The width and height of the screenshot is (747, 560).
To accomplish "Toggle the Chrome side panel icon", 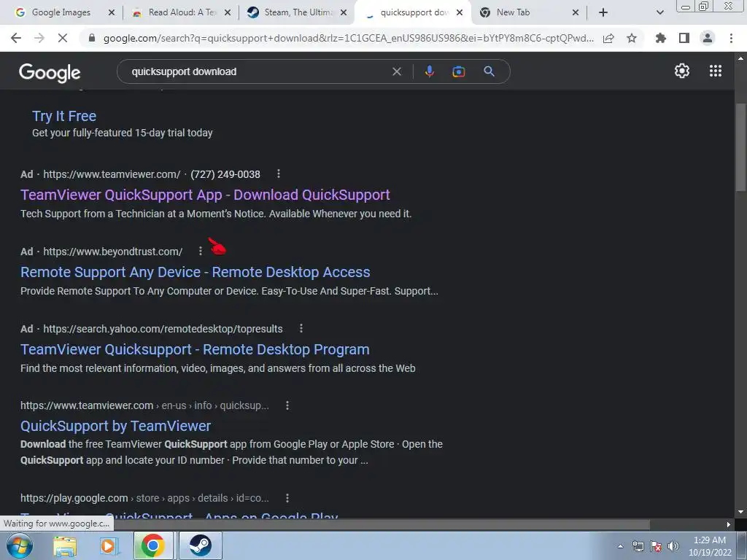I will pos(684,38).
